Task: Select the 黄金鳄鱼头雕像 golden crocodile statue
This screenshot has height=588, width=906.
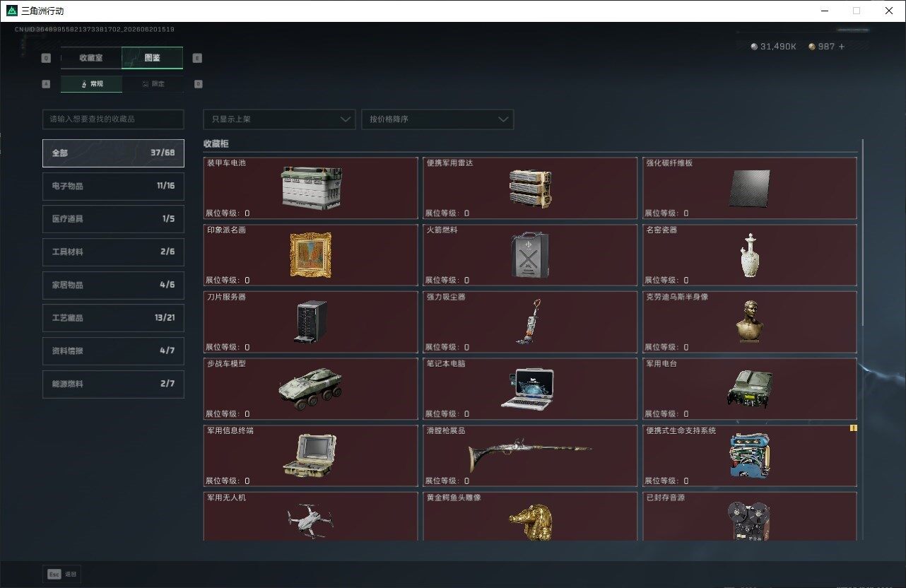Action: click(x=530, y=523)
